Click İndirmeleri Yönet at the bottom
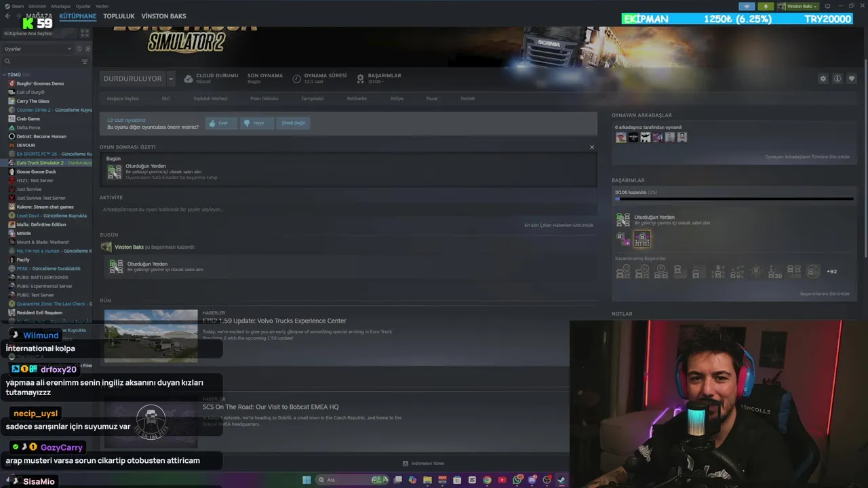This screenshot has height=488, width=868. tap(424, 463)
